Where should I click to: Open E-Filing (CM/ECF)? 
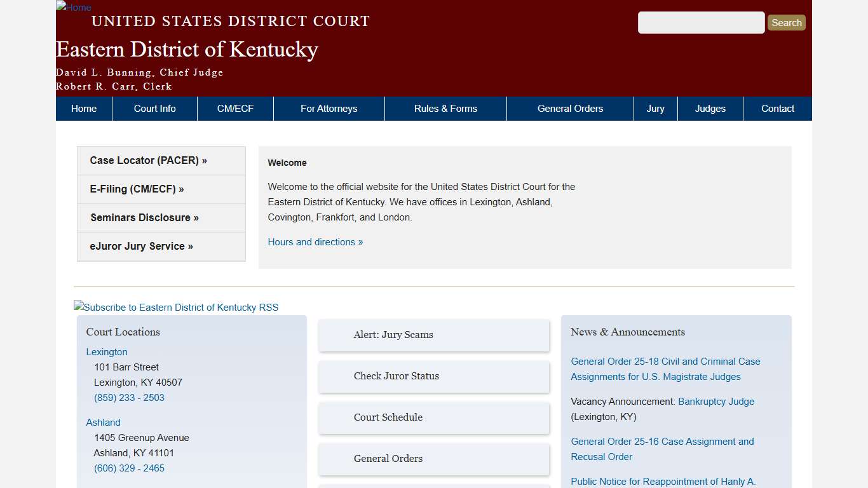pos(137,189)
